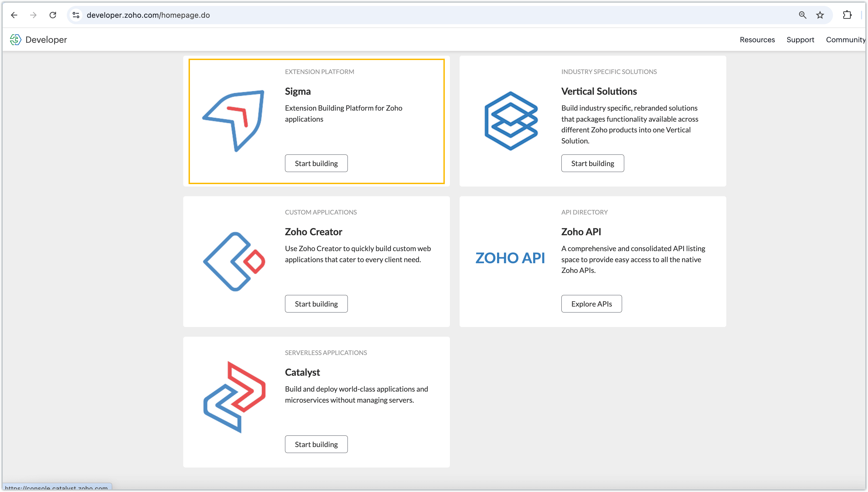Click Start building under Catalyst

[x=316, y=444]
